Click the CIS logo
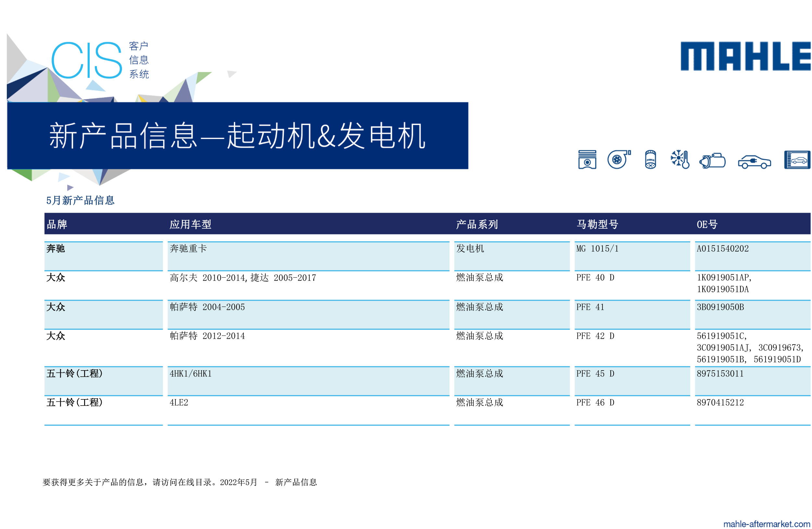 coord(87,60)
